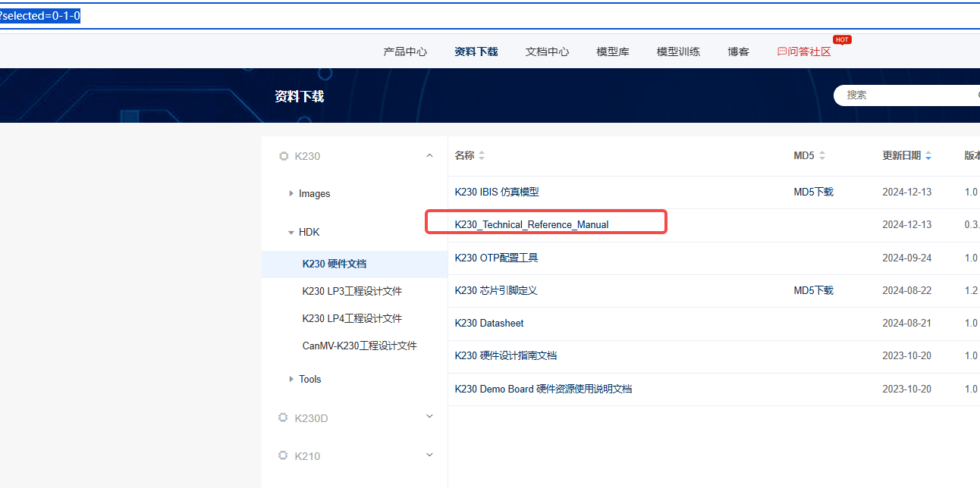980x488 pixels.
Task: Sort table by 名称 column arrows
Action: click(482, 155)
